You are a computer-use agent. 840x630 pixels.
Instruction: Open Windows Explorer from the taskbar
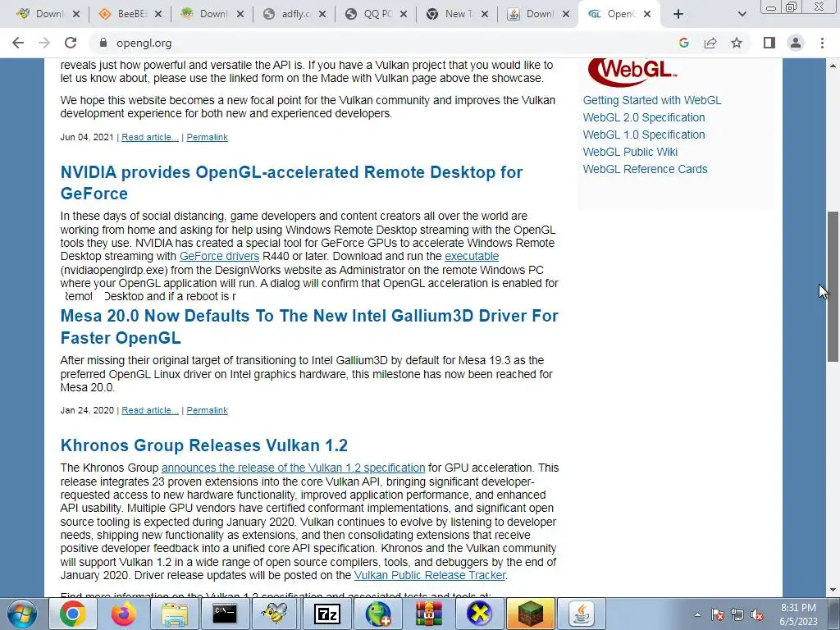click(174, 614)
